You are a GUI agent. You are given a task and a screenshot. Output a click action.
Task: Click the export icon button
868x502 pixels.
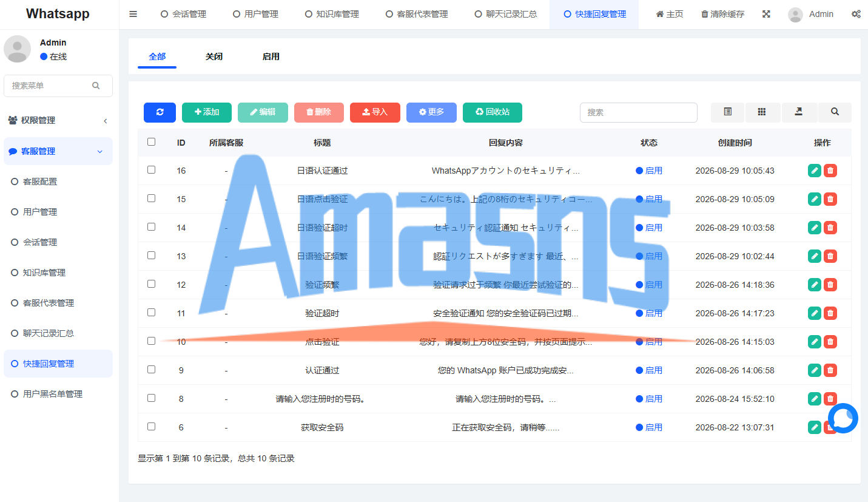[x=799, y=112]
